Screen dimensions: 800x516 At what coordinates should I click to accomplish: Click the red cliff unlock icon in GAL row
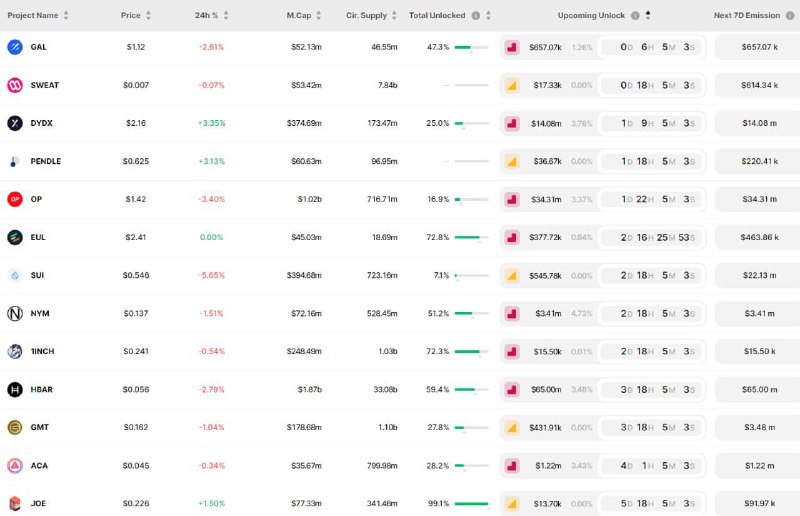click(512, 47)
